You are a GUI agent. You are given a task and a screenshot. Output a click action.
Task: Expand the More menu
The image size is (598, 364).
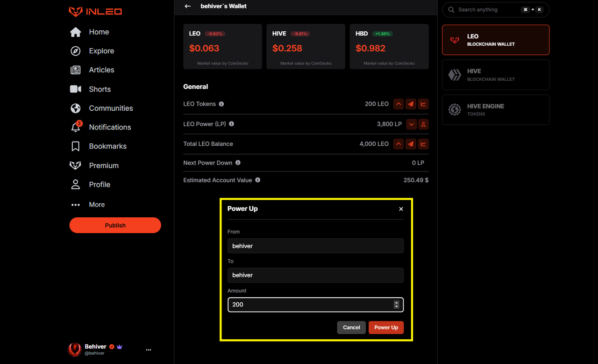pos(88,205)
